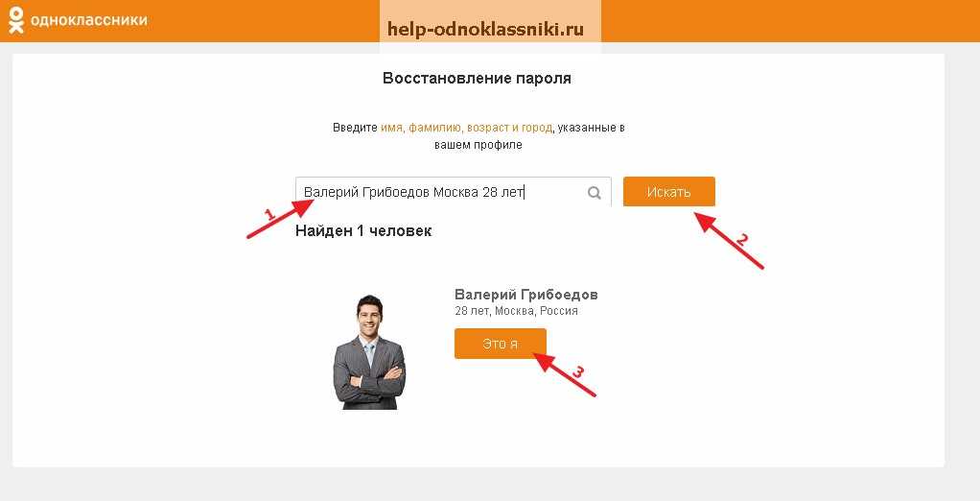
Task: Click the 'вашем профиле' instruction text
Action: [478, 145]
